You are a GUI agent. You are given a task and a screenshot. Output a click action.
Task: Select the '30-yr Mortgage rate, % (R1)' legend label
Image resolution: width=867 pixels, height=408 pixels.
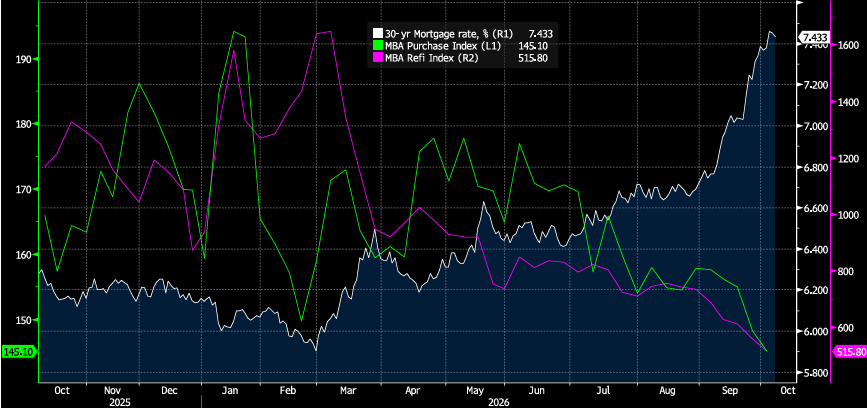pos(450,34)
